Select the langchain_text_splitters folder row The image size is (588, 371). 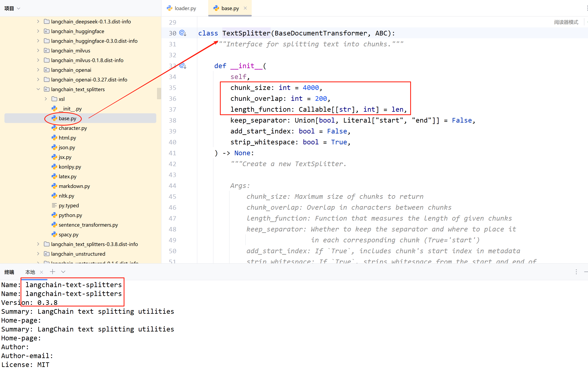tap(78, 89)
